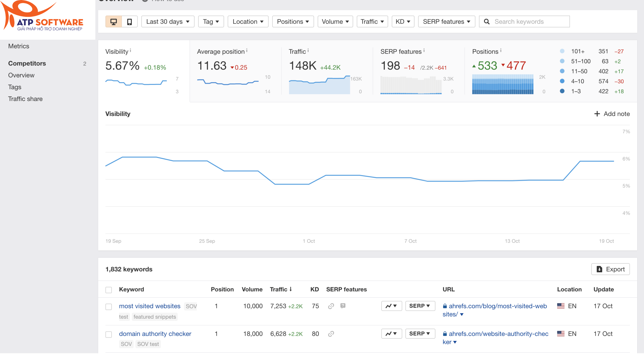Click the featured snippet icon in SERP features
This screenshot has width=644, height=362.
tap(343, 306)
